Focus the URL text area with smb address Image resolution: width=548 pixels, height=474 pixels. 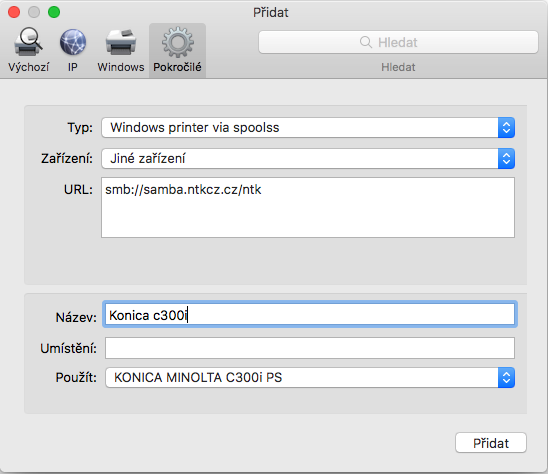308,207
